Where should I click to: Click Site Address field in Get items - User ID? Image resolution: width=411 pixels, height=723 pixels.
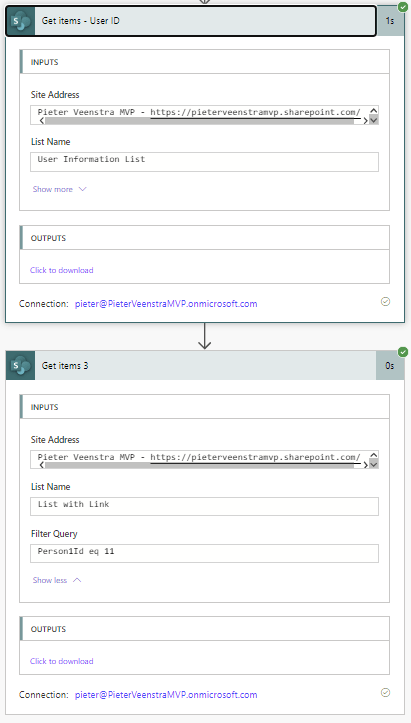[x=204, y=115]
